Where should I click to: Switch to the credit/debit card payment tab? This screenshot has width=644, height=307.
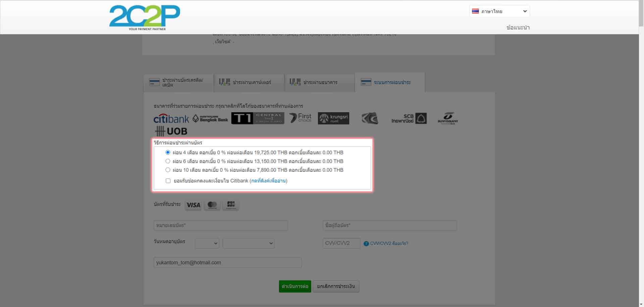178,83
